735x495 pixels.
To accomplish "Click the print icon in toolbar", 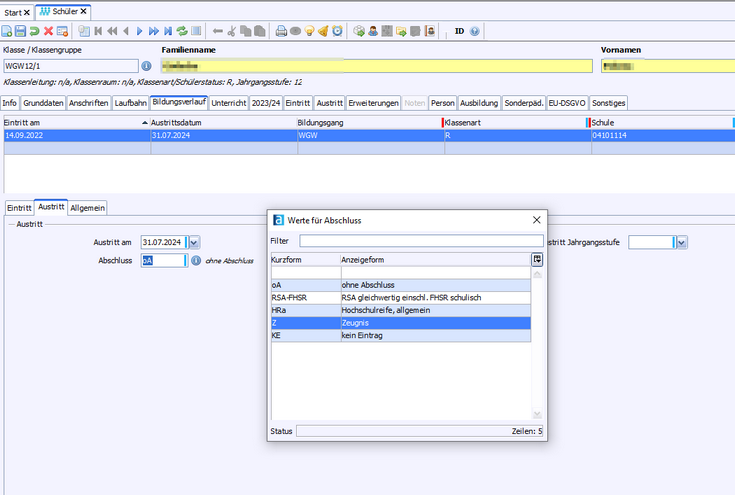I will click(282, 31).
